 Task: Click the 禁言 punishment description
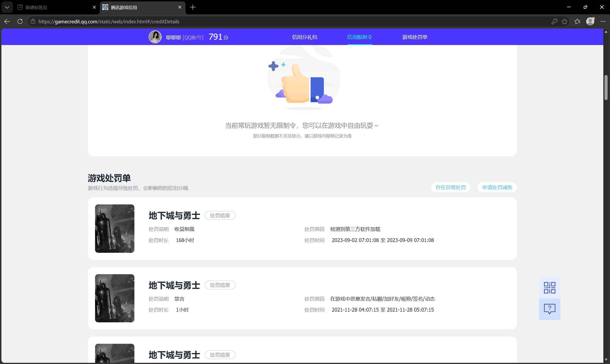pyautogui.click(x=179, y=299)
